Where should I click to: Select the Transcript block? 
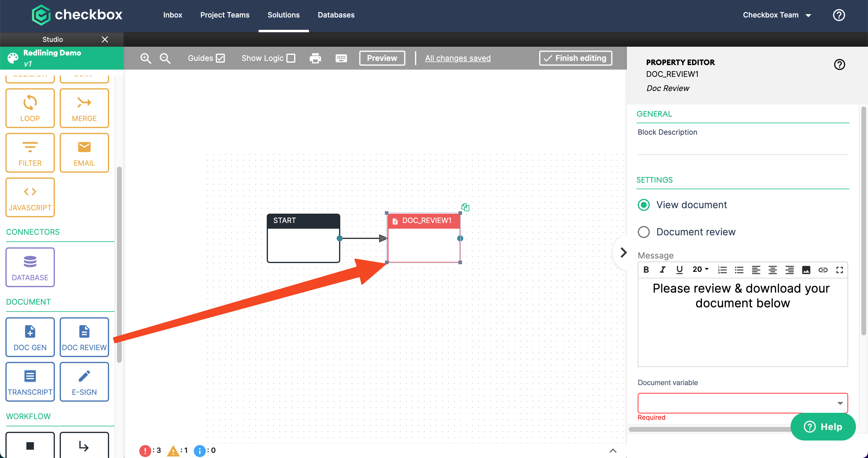coord(30,381)
